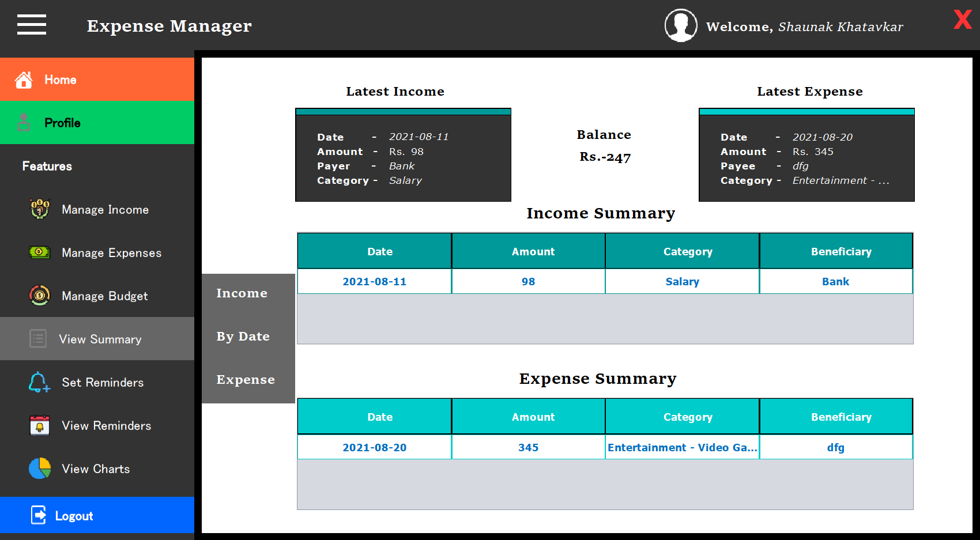This screenshot has width=980, height=540.
Task: Click the 2021-08-11 income date entry
Action: 374,281
